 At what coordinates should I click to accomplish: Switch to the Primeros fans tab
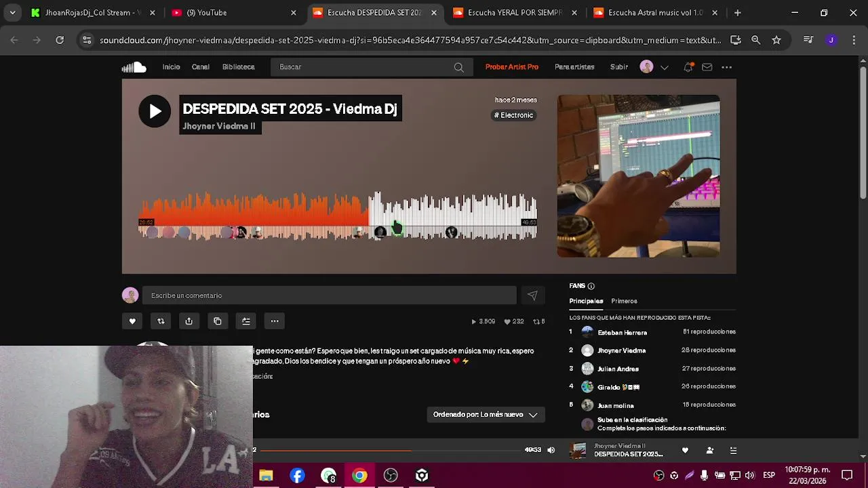pos(624,301)
